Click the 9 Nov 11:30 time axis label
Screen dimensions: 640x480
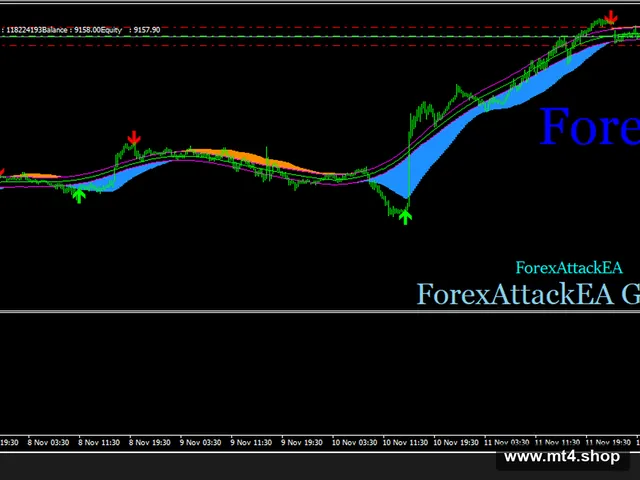[x=251, y=442]
